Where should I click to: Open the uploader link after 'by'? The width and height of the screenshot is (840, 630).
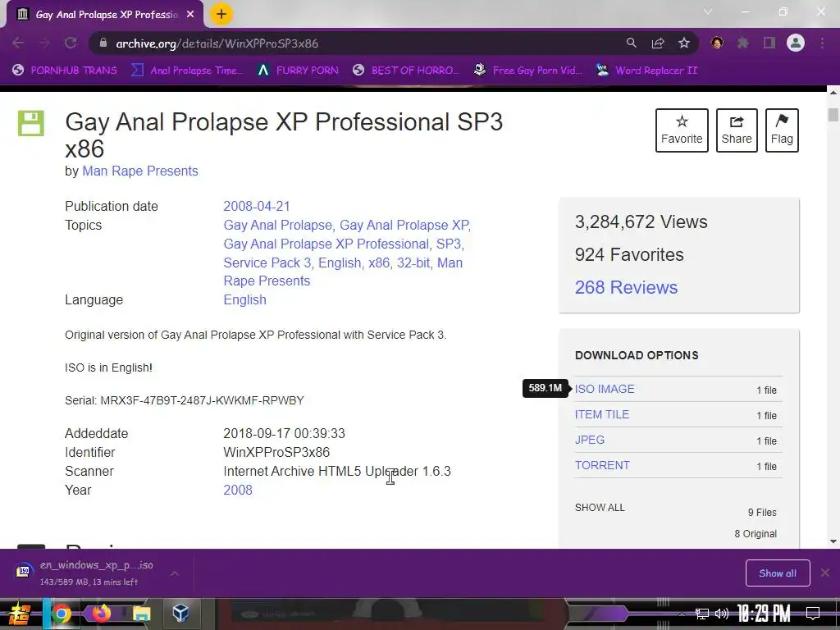pos(139,171)
